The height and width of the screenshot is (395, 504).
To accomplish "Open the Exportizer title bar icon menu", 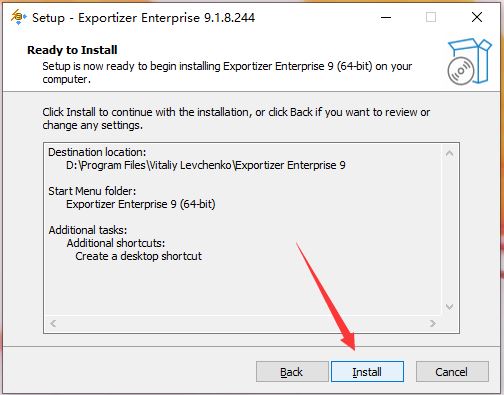I will (18, 17).
